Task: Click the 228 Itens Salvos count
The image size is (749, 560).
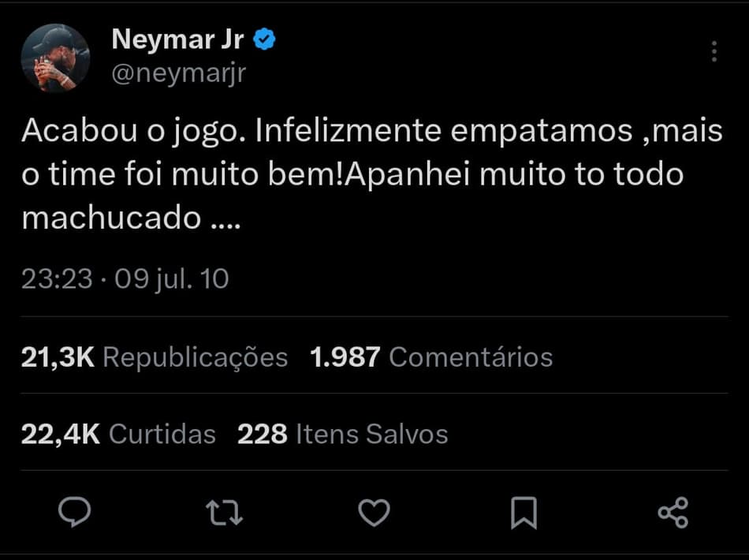Action: (342, 434)
